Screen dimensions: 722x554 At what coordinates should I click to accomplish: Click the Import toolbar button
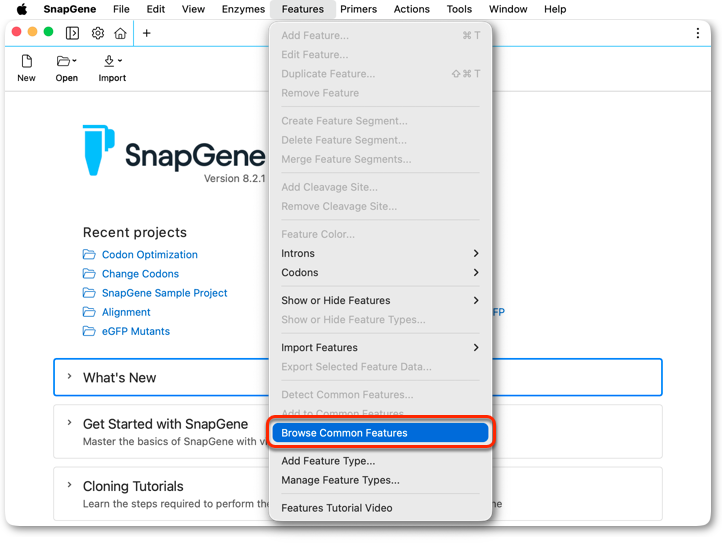[112, 68]
